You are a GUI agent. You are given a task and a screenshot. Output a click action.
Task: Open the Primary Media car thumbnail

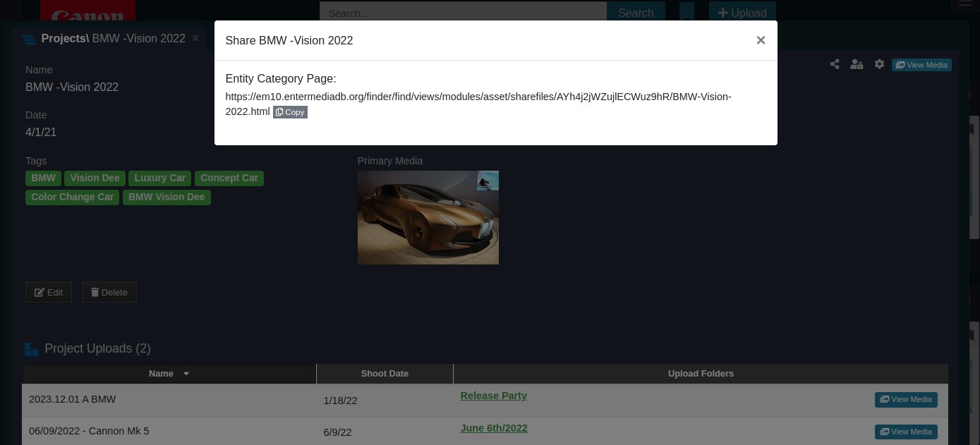pyautogui.click(x=428, y=217)
